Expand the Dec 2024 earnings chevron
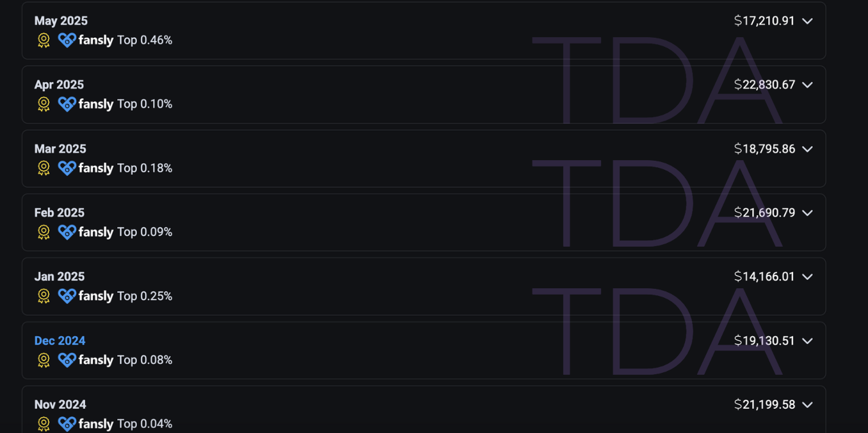 (x=807, y=341)
